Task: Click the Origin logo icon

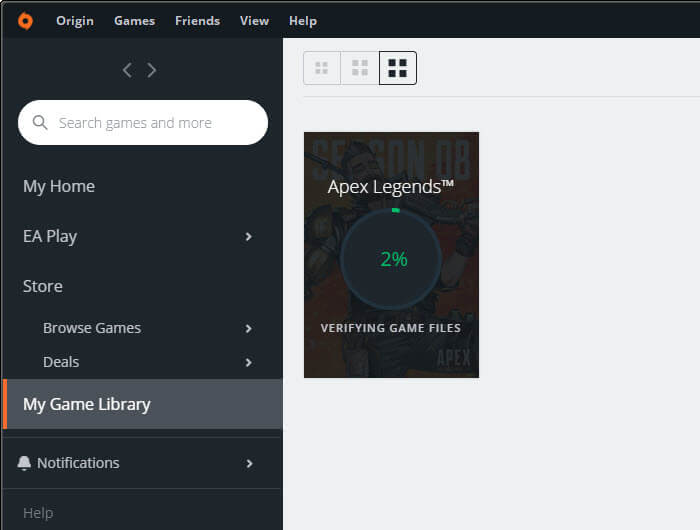Action: pyautogui.click(x=25, y=21)
